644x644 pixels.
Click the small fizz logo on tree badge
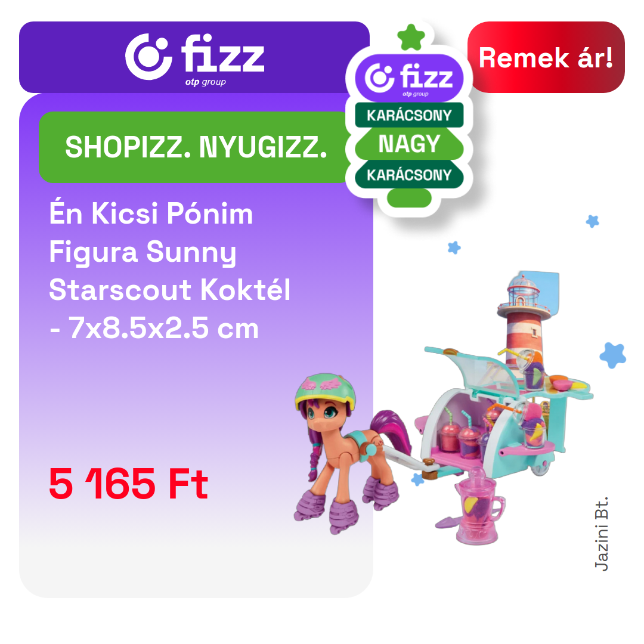(409, 78)
